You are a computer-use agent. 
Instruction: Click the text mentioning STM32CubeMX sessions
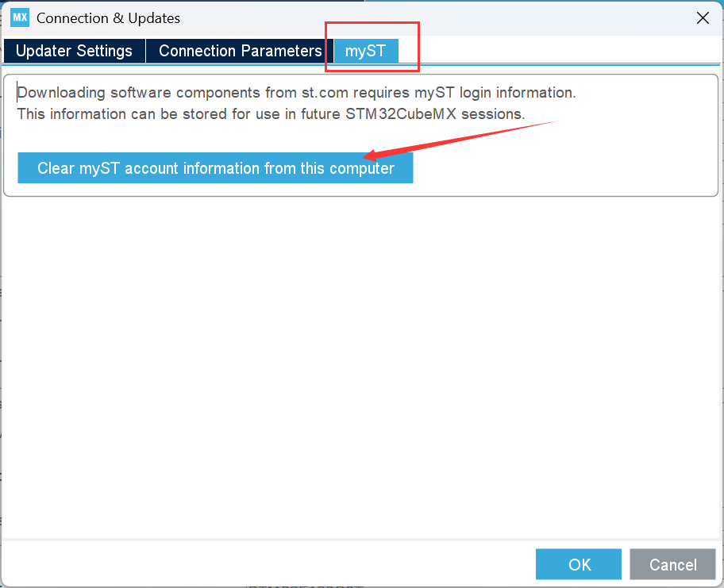point(271,114)
